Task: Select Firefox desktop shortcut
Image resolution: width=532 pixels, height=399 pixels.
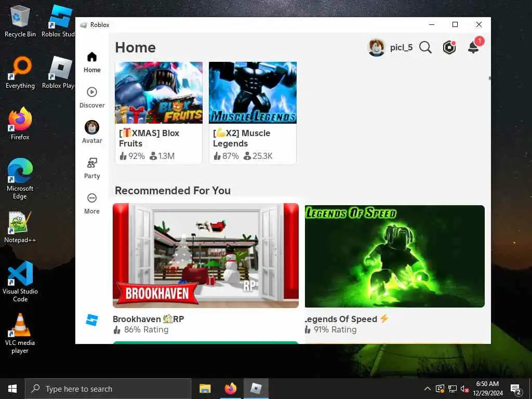Action: pos(20,124)
